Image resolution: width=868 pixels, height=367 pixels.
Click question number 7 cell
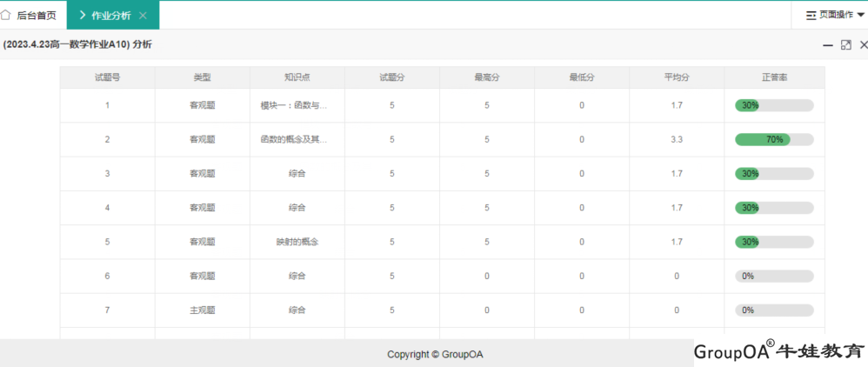(107, 310)
